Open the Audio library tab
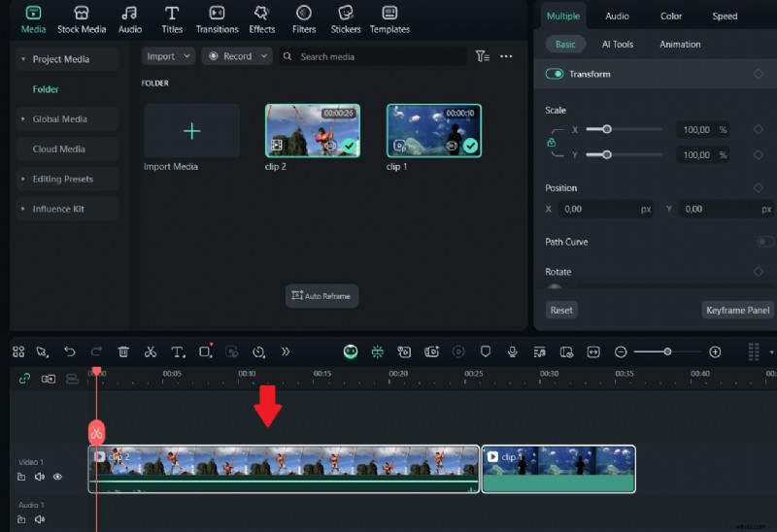The width and height of the screenshot is (777, 532). (x=130, y=19)
